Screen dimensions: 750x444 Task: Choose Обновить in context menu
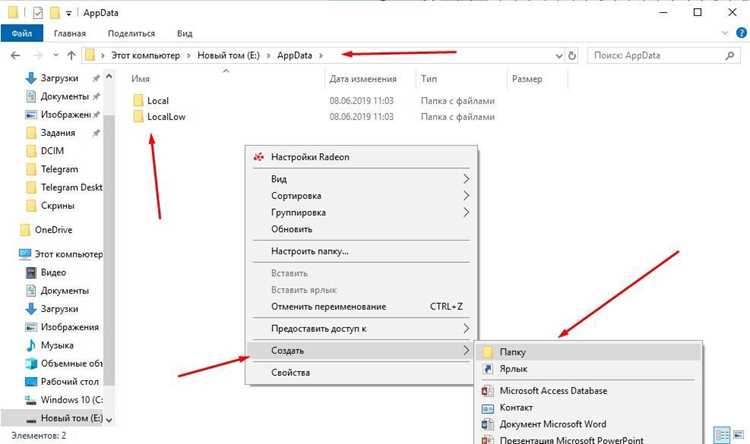pyautogui.click(x=361, y=229)
